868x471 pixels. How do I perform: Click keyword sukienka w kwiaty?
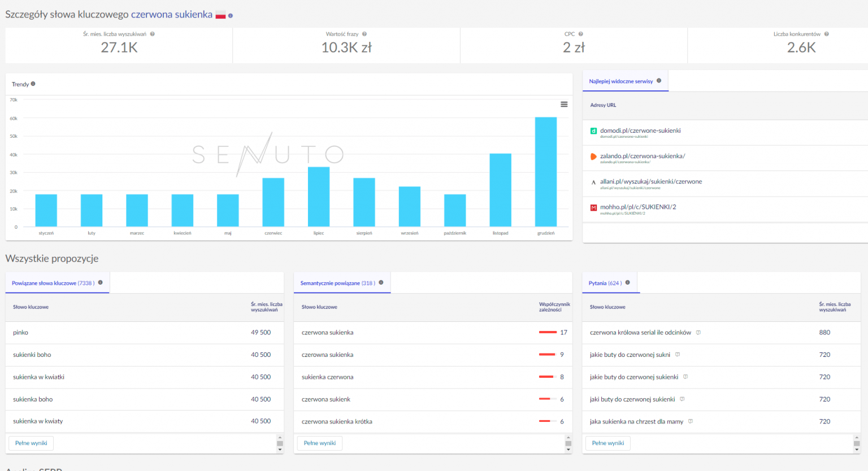(x=38, y=421)
